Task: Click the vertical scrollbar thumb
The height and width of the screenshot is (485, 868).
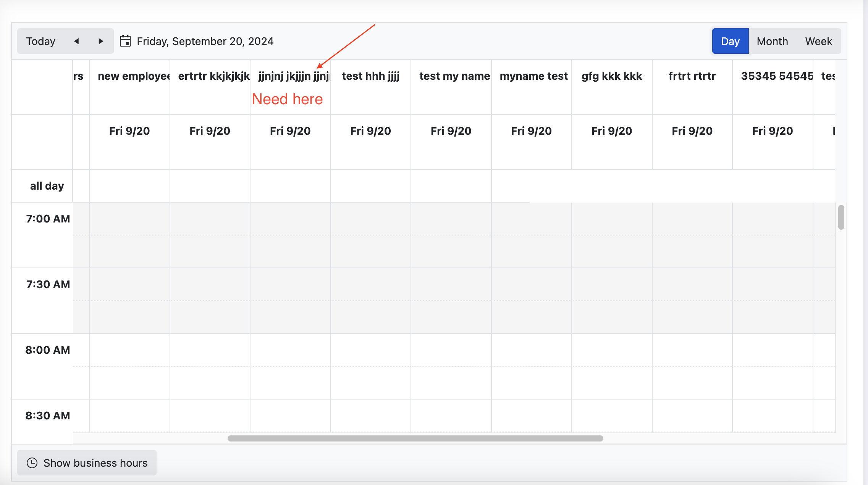Action: click(x=841, y=217)
